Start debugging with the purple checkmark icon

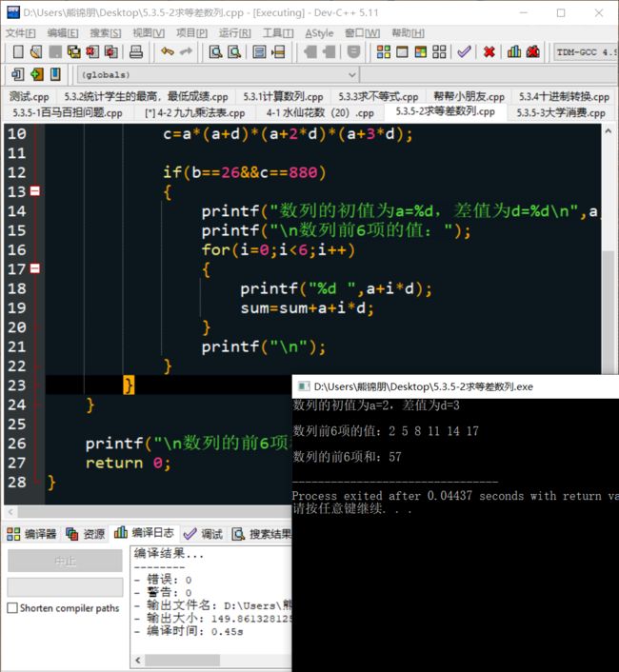coord(464,52)
